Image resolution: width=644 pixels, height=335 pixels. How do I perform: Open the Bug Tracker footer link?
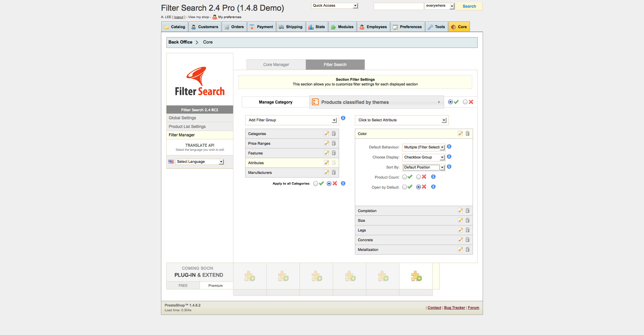[454, 308]
